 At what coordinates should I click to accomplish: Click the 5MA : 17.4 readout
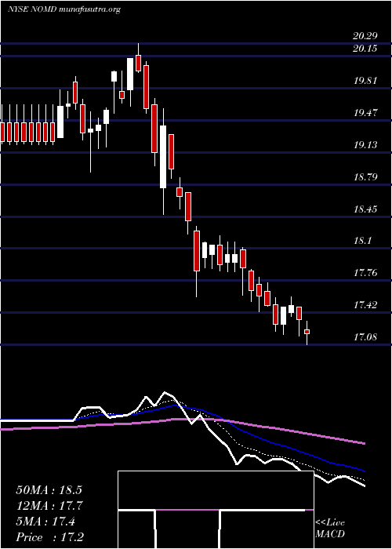pos(45,522)
